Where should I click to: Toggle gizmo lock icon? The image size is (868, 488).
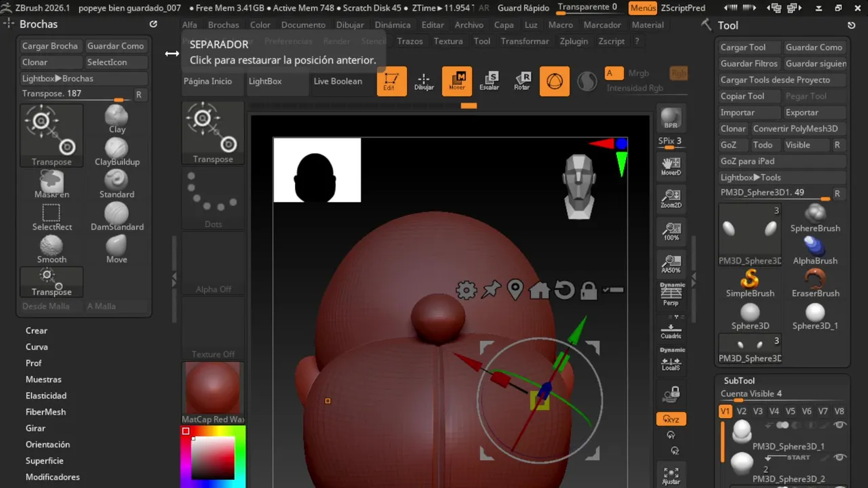[589, 290]
